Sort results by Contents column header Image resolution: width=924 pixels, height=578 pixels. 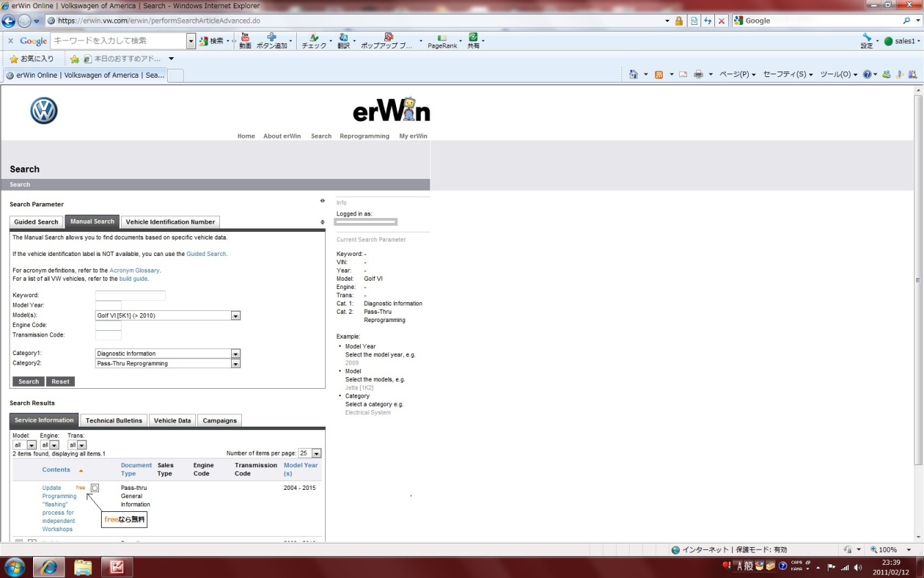point(56,470)
